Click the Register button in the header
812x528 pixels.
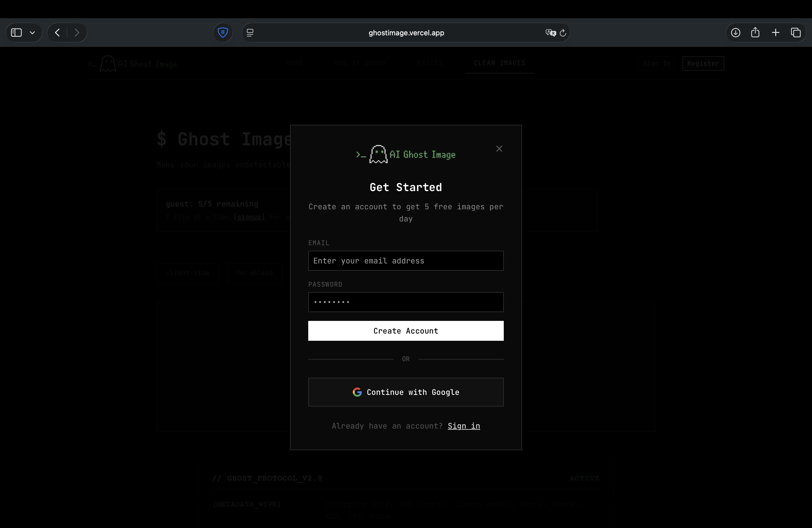tap(703, 64)
